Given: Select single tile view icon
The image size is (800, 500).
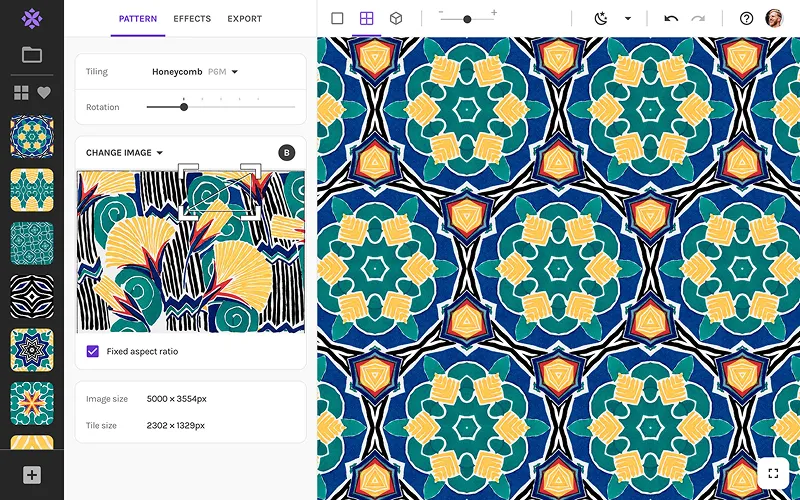Looking at the screenshot, I should (x=337, y=18).
